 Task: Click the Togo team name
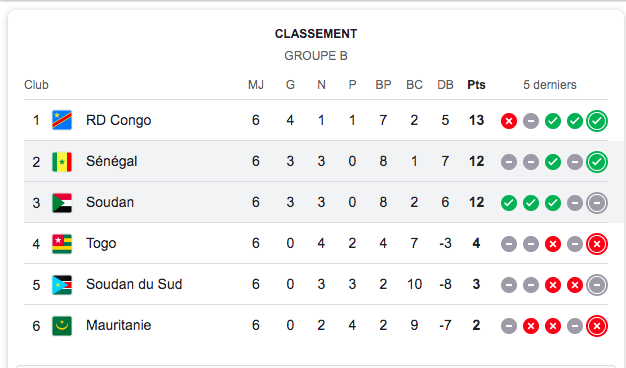pyautogui.click(x=101, y=243)
